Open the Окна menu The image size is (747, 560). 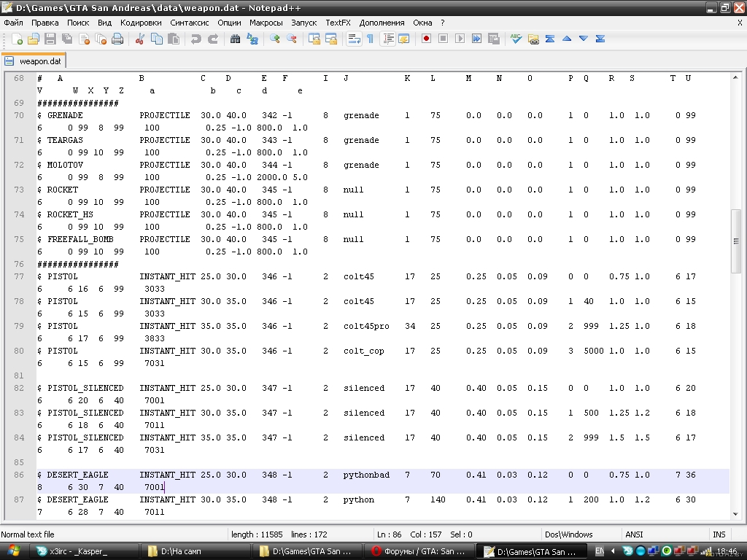click(x=422, y=23)
